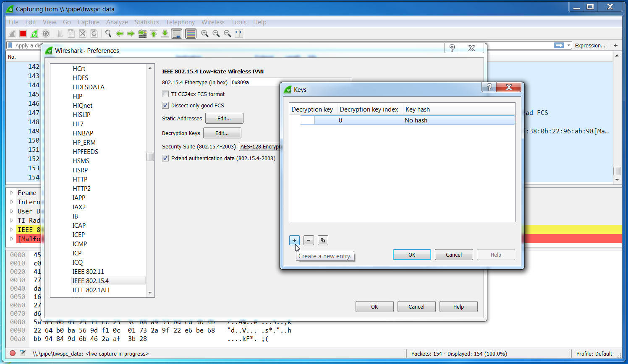Click Cancel in Preferences dialog
Image resolution: width=628 pixels, height=364 pixels.
(x=416, y=307)
